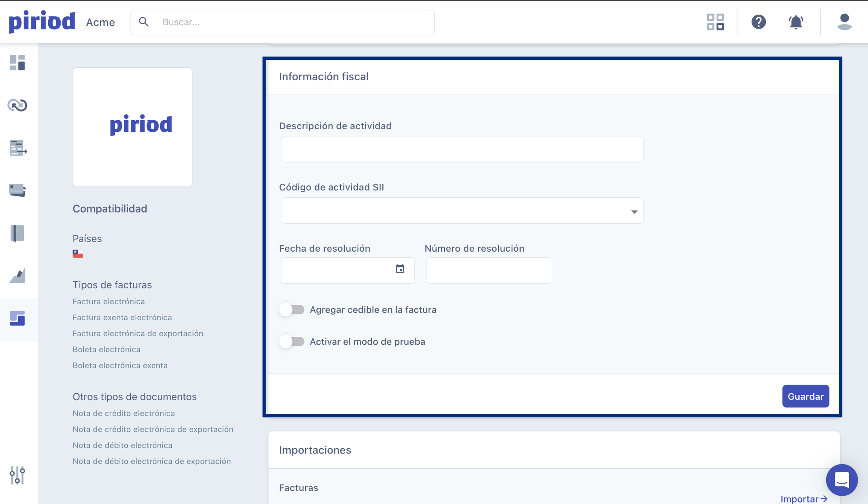Focus the Número de resolución input
Image resolution: width=868 pixels, height=504 pixels.
pyautogui.click(x=489, y=270)
